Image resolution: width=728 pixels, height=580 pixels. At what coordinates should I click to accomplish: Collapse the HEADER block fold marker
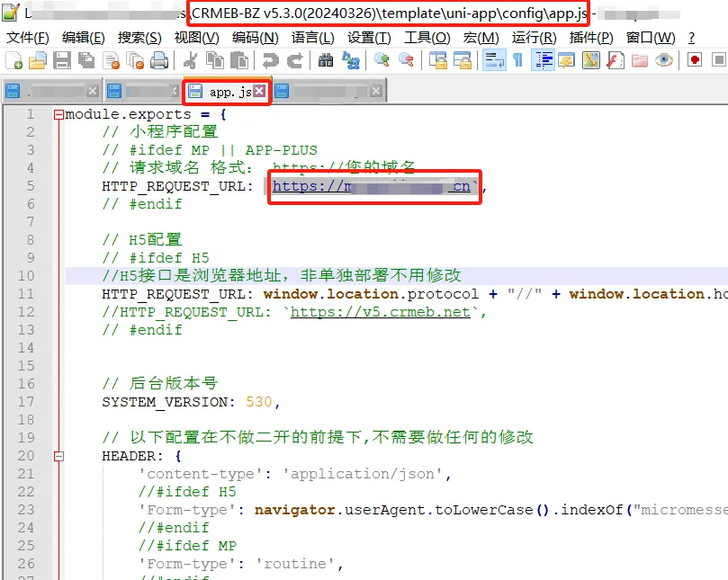pos(58,456)
